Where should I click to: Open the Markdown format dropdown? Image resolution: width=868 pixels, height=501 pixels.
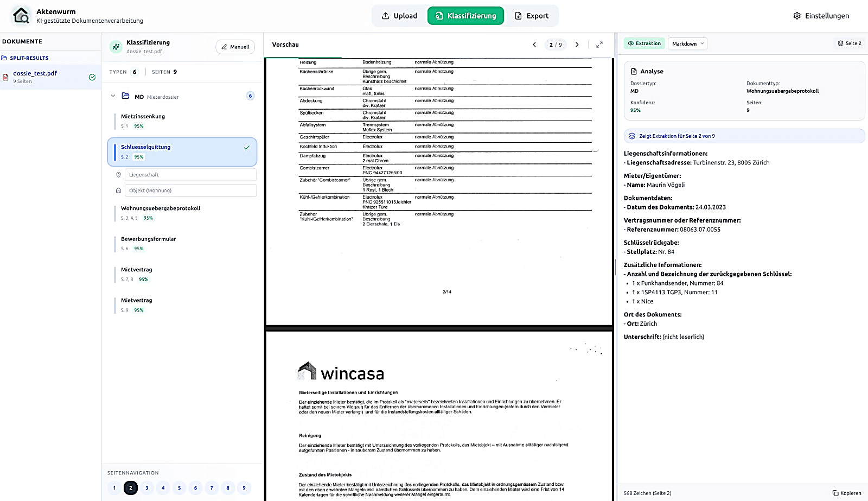(x=687, y=43)
